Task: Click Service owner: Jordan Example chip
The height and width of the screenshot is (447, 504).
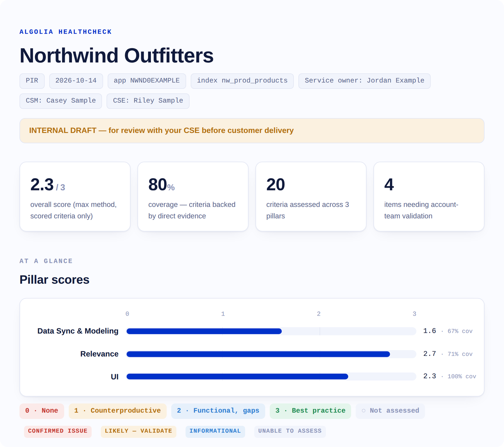Action: pos(364,81)
